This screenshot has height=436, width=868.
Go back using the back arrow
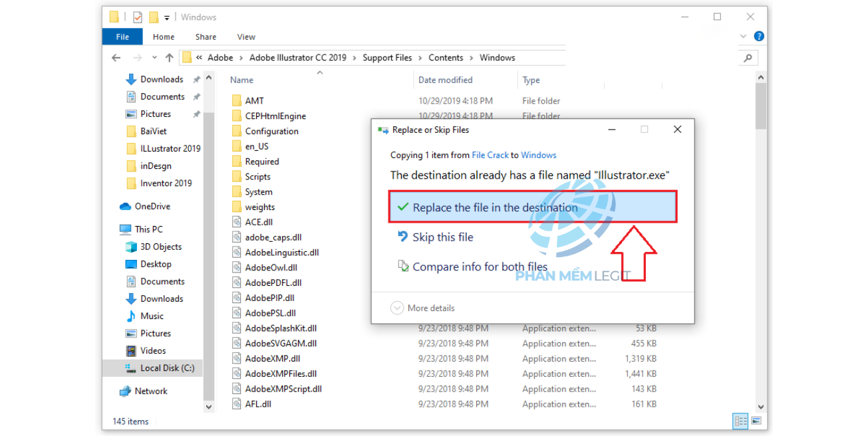click(116, 58)
